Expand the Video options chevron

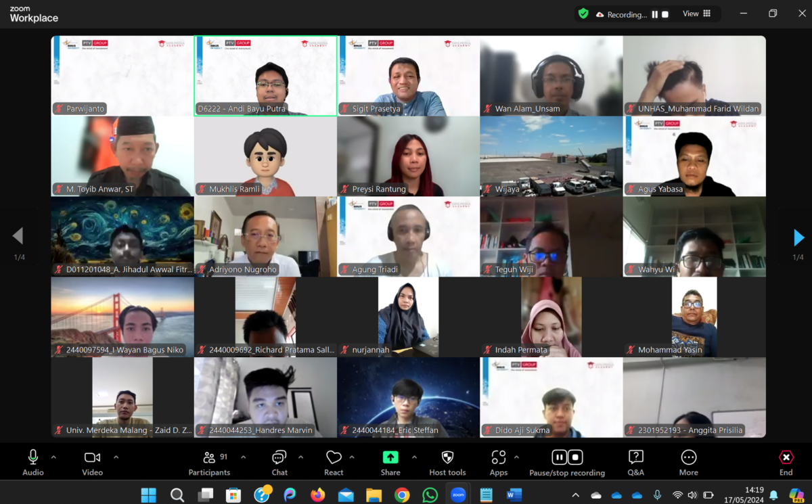click(x=116, y=457)
